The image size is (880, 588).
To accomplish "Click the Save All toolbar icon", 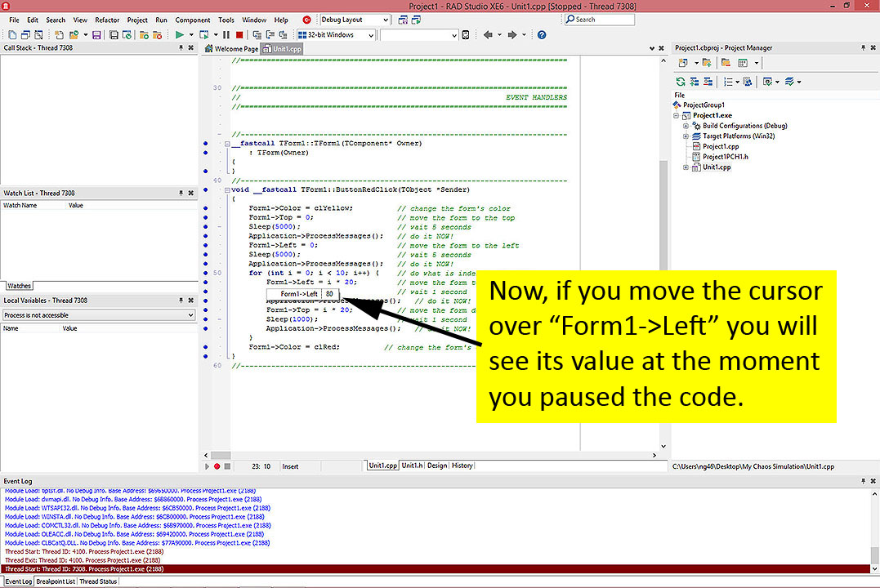I will click(x=114, y=35).
